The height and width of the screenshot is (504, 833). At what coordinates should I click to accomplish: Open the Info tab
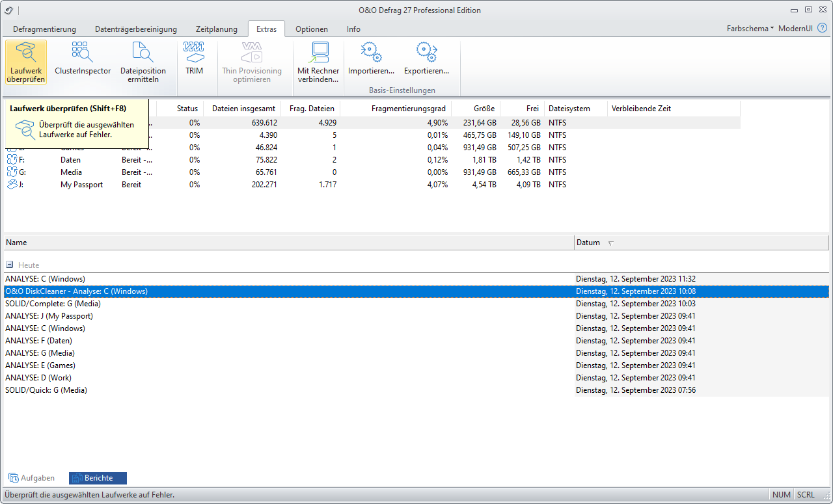tap(353, 29)
